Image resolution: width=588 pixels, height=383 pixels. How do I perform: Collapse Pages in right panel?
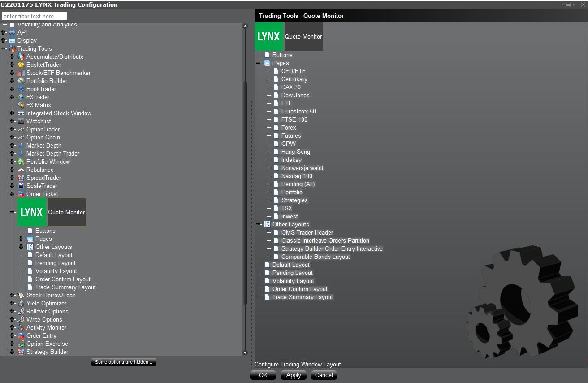(x=259, y=63)
